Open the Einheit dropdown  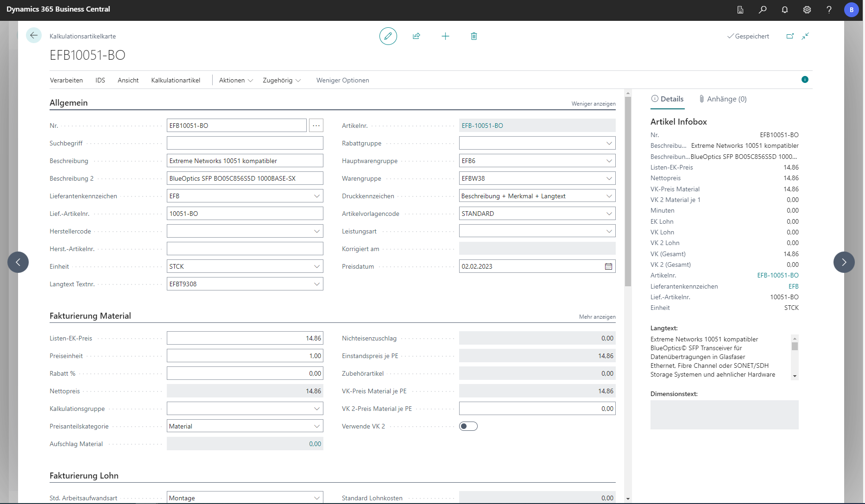click(317, 266)
